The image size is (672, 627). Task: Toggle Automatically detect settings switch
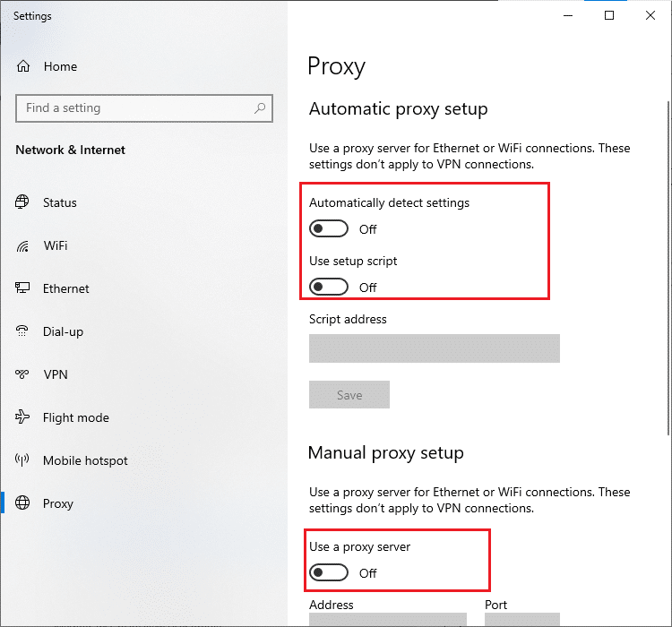click(x=329, y=229)
